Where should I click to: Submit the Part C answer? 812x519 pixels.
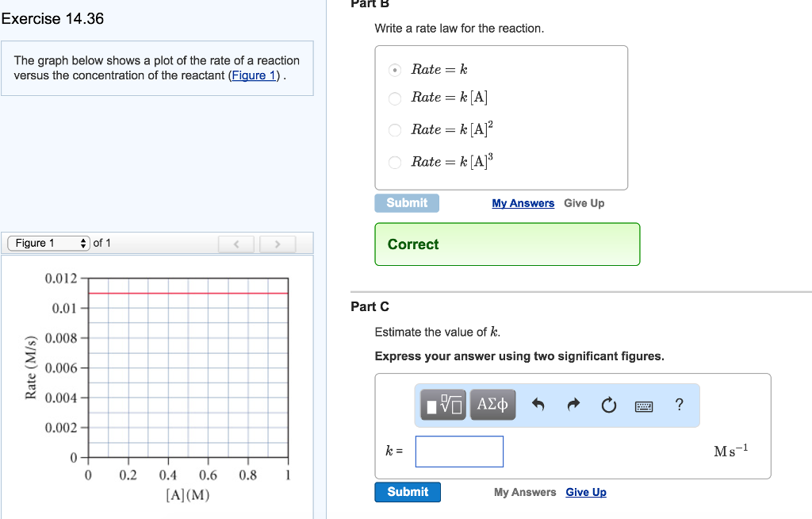pyautogui.click(x=408, y=492)
